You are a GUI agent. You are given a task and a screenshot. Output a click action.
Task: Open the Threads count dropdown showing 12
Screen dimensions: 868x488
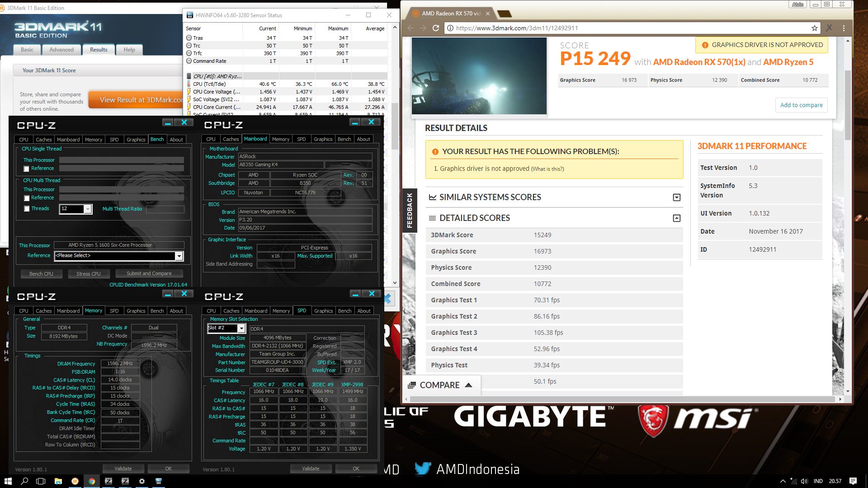tap(88, 209)
